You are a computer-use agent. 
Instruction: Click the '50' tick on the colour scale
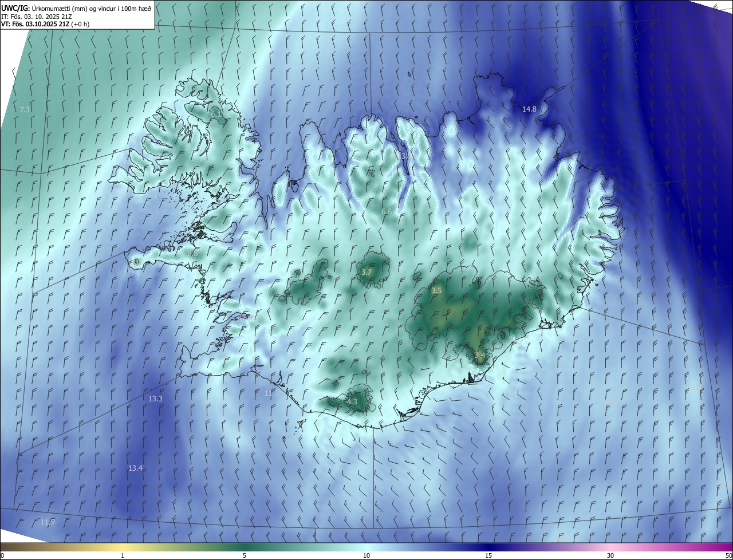point(728,555)
